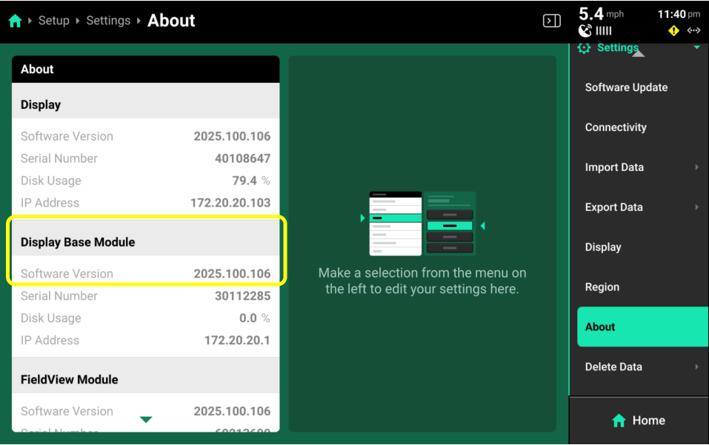Click the Home button at bottom right
The image size is (709, 445).
point(638,421)
